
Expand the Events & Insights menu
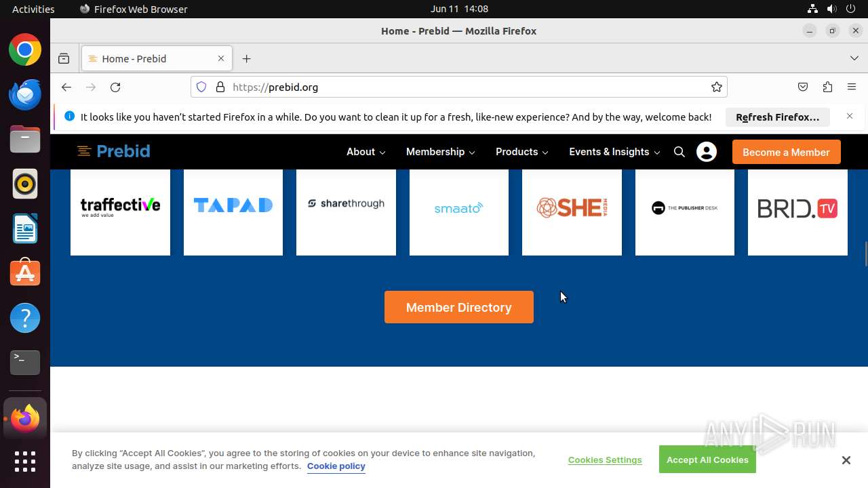pyautogui.click(x=614, y=152)
